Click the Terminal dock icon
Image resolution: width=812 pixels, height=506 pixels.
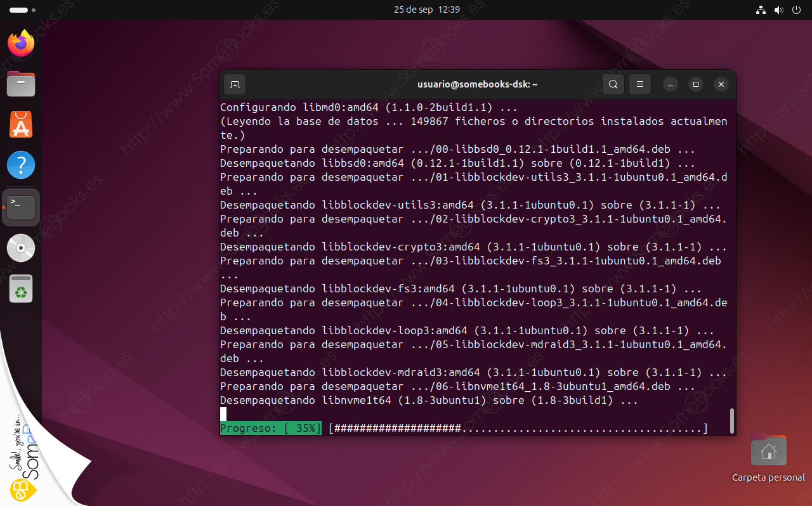21,207
